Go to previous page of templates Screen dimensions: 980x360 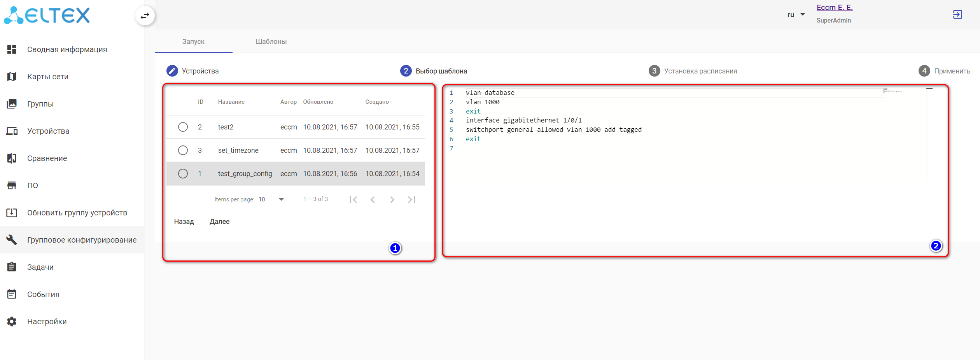tap(373, 199)
